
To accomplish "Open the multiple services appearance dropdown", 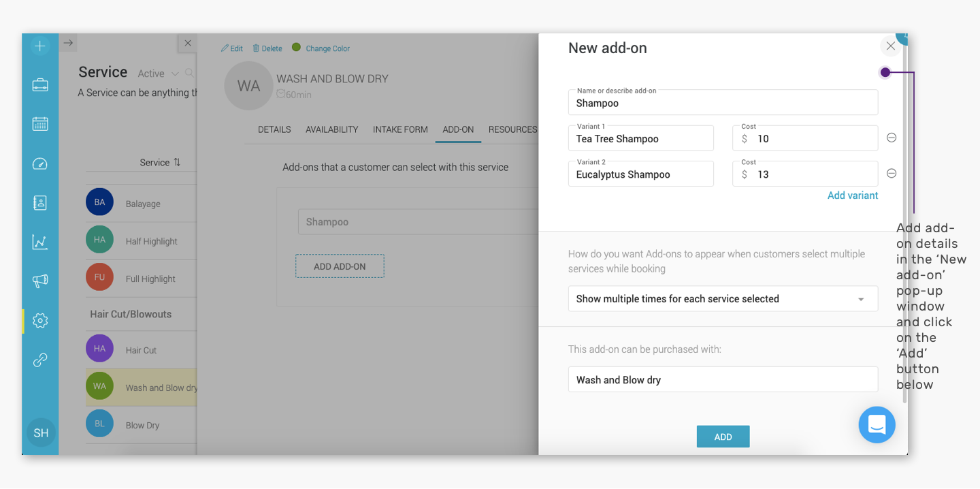I will tap(723, 298).
